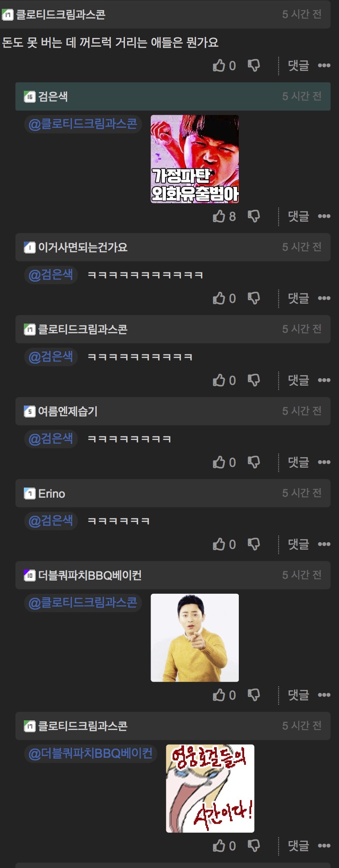339x868 pixels.
Task: Open the three-dot menu on Erino's reply
Action: [x=324, y=544]
